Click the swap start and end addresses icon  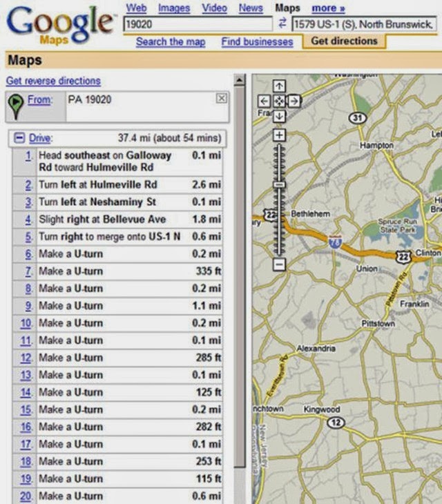pyautogui.click(x=282, y=23)
